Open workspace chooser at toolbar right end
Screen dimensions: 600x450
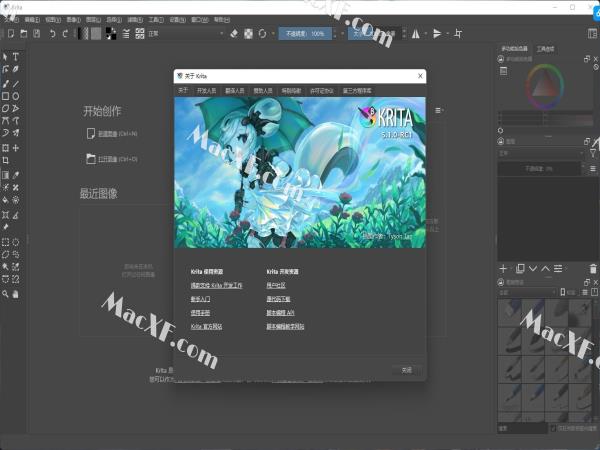coord(592,34)
